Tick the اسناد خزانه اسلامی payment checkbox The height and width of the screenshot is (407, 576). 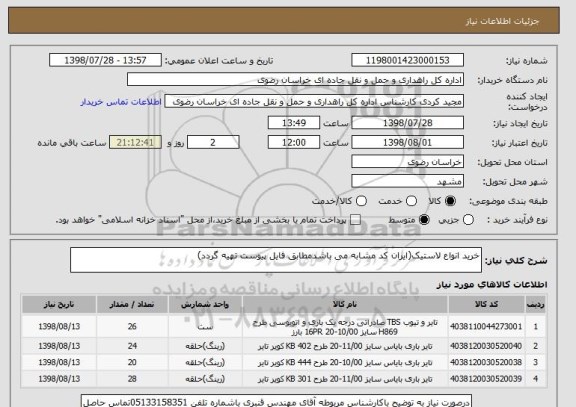tap(355, 220)
